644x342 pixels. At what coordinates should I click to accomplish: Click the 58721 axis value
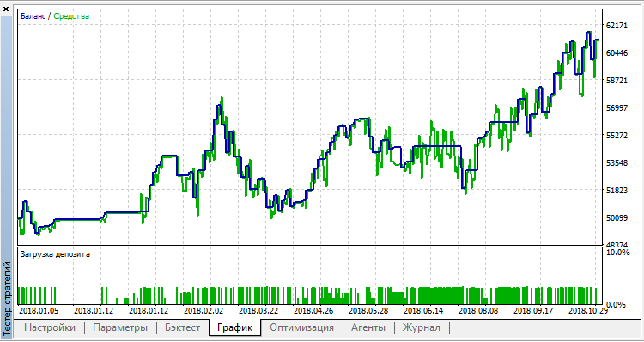(x=617, y=80)
